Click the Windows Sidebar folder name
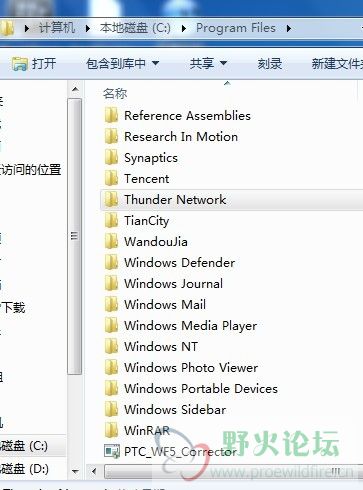 (x=175, y=410)
